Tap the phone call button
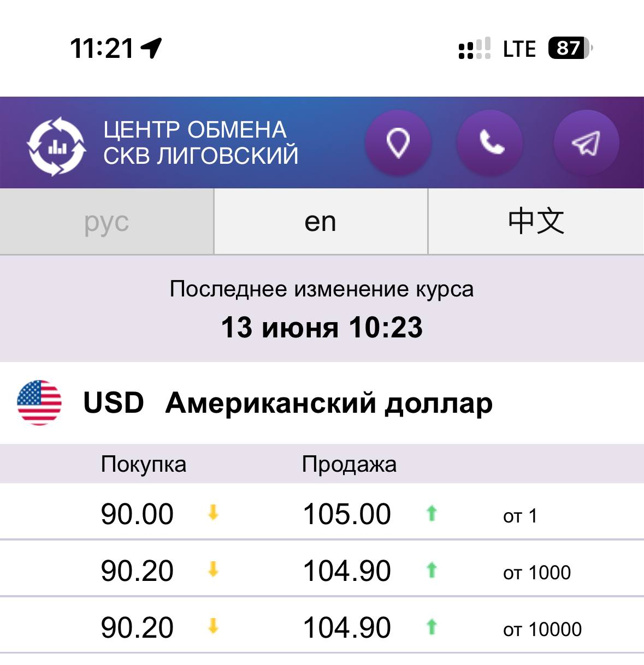Viewport: 644px width, 665px height. pyautogui.click(x=490, y=143)
